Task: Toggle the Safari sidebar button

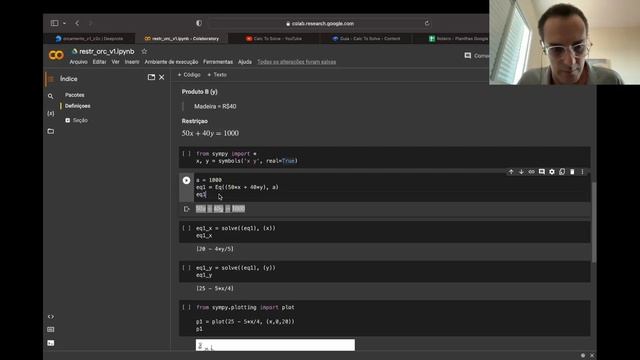Action: (x=54, y=23)
